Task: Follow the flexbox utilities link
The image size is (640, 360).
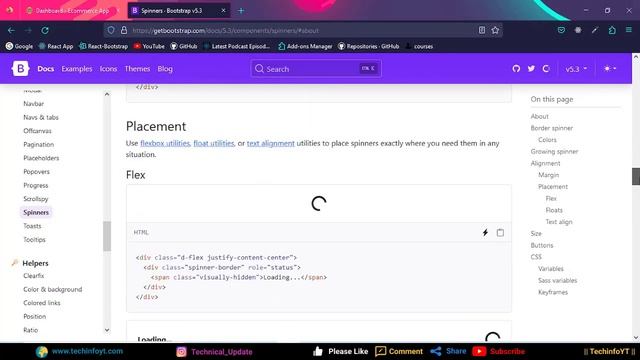Action: pyautogui.click(x=165, y=143)
